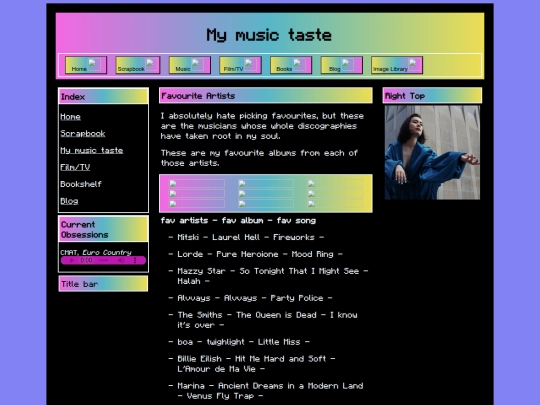Click the 'My music taste' page title
Screen dimensions: 540x405
point(269,35)
